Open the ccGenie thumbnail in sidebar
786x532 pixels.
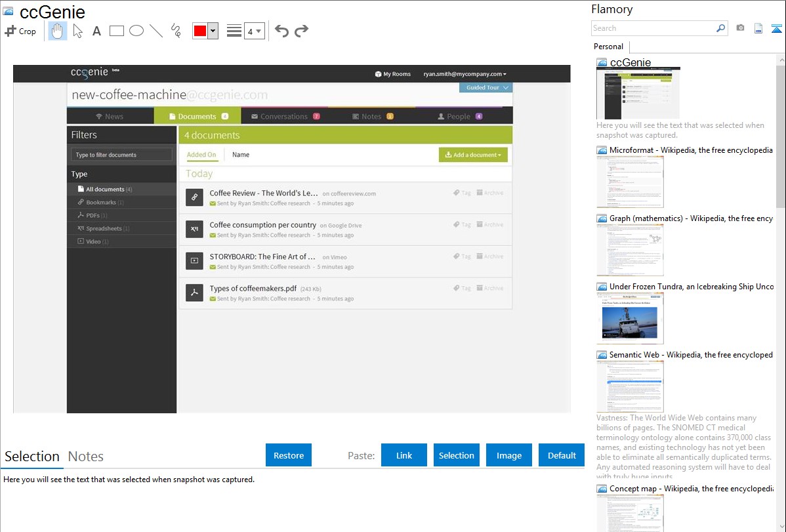638,94
